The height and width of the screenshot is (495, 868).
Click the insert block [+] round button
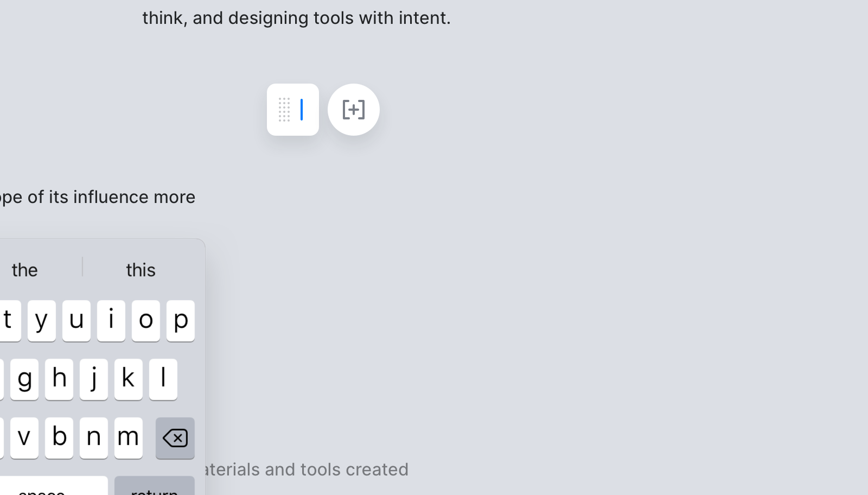[353, 110]
